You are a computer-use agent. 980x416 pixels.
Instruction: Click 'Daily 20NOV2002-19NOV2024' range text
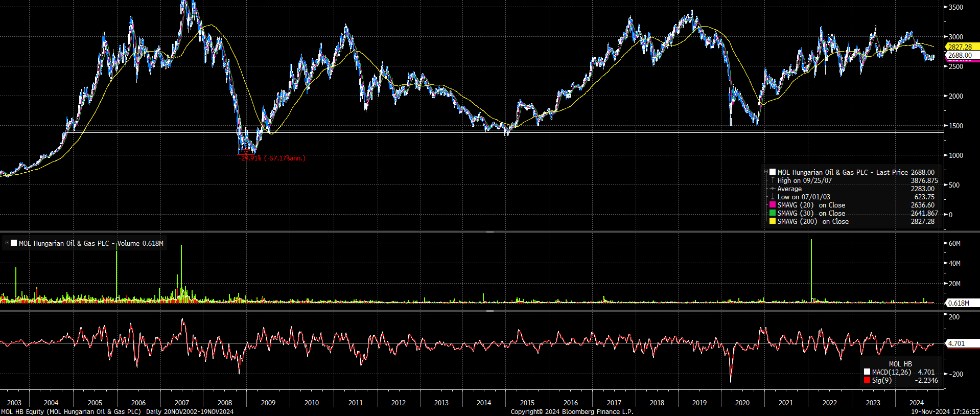point(190,412)
